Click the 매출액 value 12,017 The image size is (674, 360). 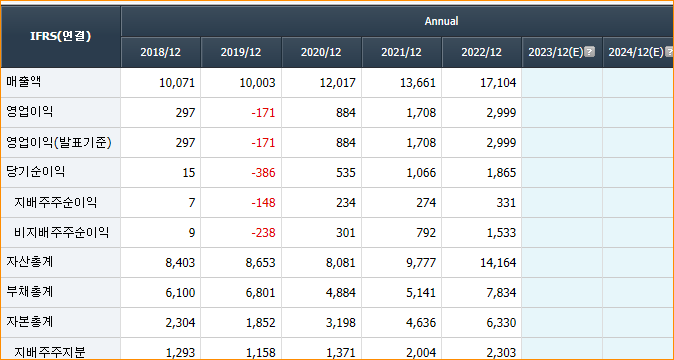(338, 83)
